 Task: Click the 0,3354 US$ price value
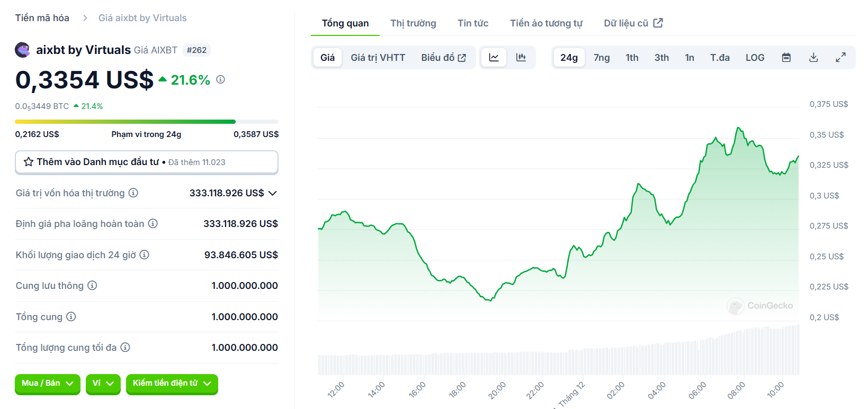[84, 80]
